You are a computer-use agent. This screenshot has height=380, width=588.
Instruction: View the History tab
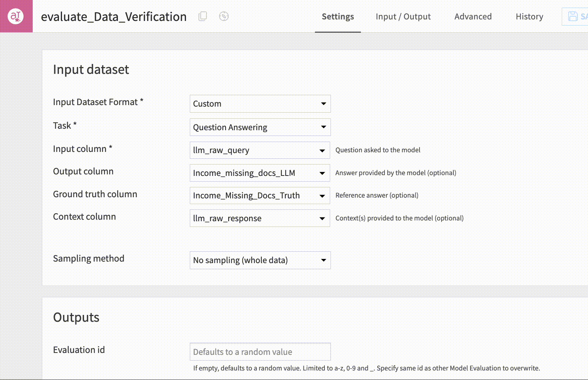529,16
